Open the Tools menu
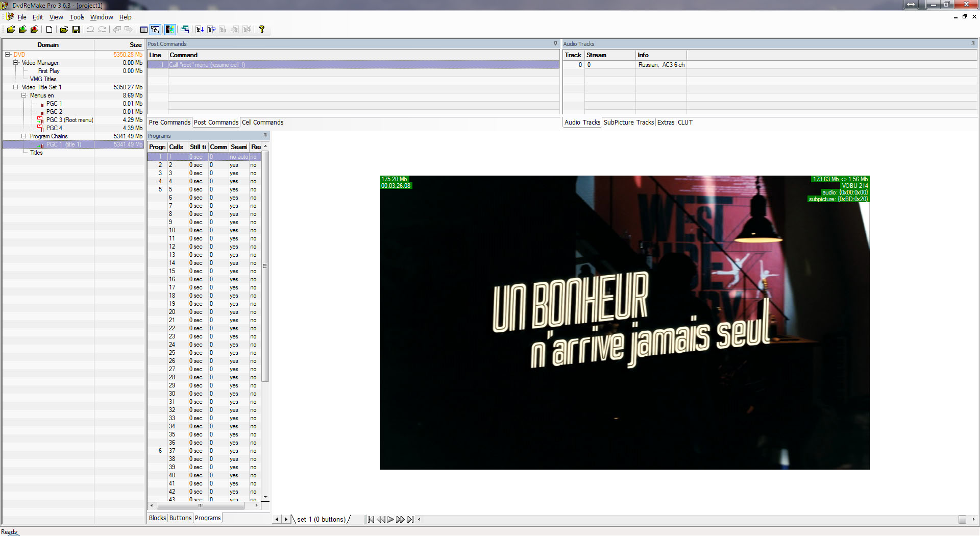The height and width of the screenshot is (536, 980). click(x=77, y=17)
